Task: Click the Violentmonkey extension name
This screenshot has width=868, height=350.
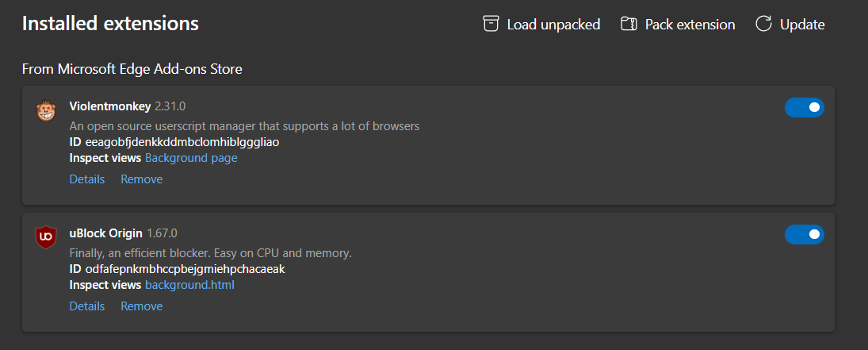Action: (x=110, y=106)
